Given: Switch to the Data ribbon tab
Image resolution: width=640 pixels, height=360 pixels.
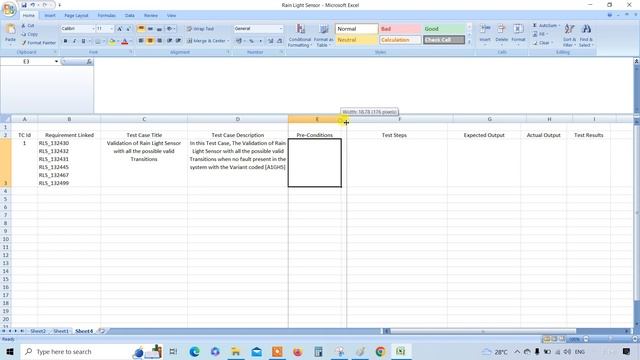Looking at the screenshot, I should click(130, 16).
